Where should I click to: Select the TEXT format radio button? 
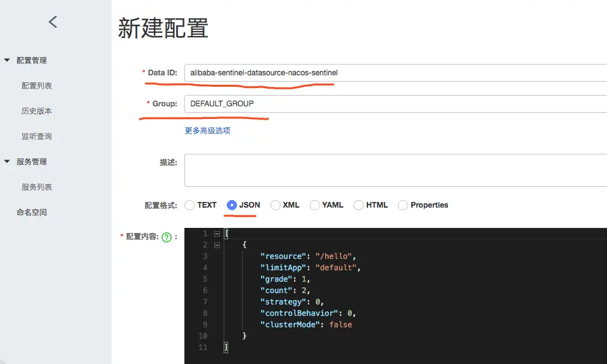tap(189, 205)
